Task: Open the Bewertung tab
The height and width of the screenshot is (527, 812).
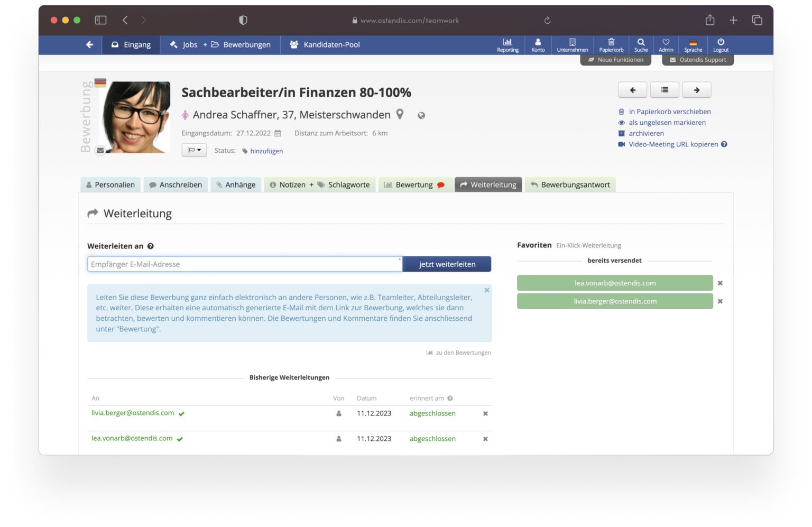Action: [x=416, y=184]
